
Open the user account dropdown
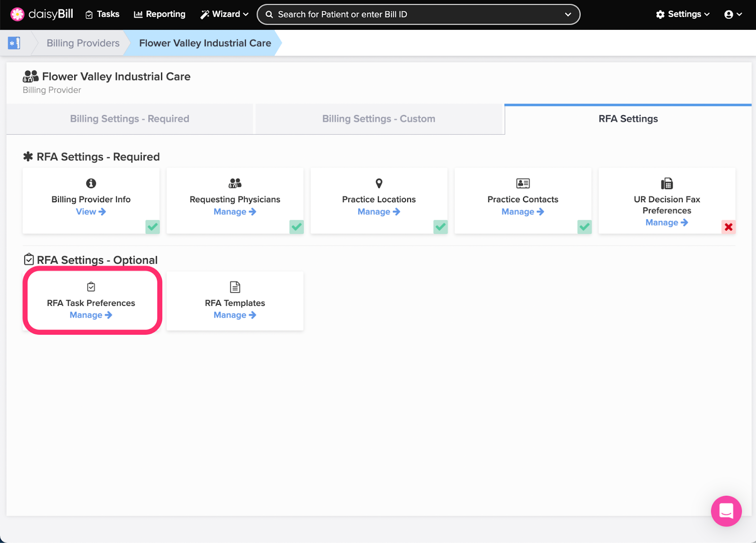(733, 15)
